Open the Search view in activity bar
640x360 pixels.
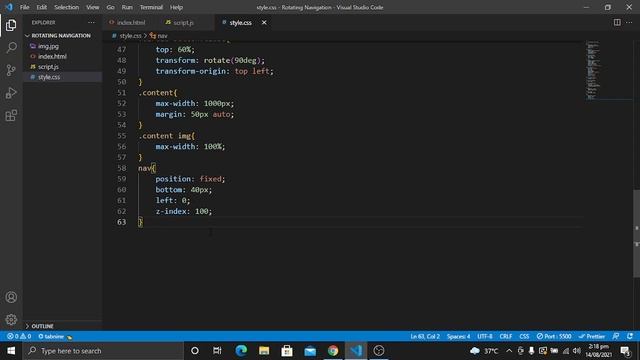pos(11,48)
